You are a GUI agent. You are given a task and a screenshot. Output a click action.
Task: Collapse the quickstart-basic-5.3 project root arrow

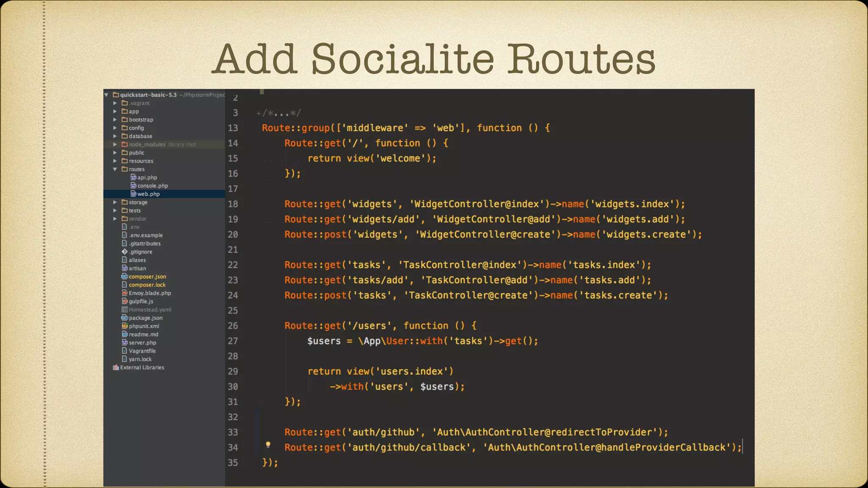click(106, 95)
